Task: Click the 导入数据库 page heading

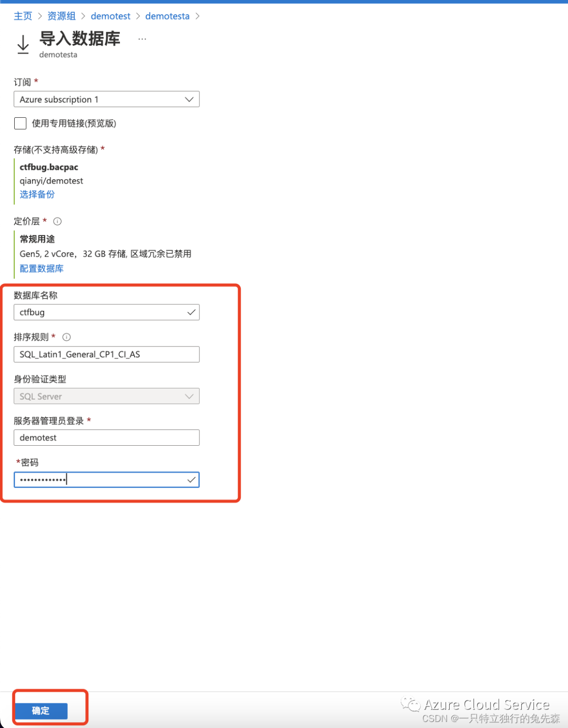Action: [x=80, y=38]
